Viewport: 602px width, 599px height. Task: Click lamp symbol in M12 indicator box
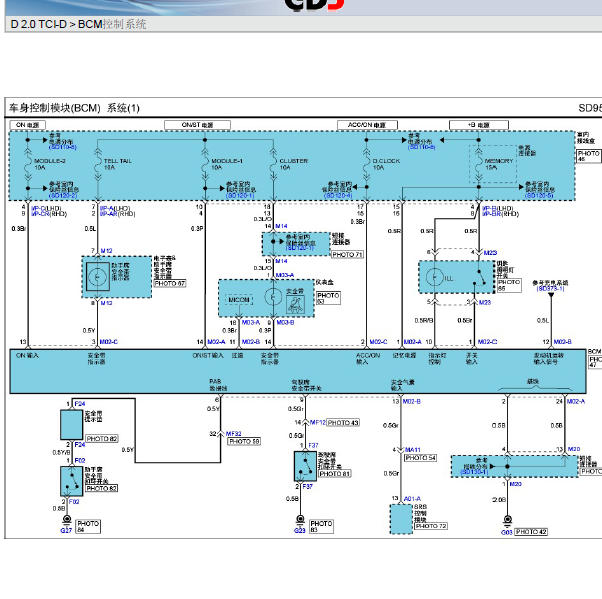98,276
